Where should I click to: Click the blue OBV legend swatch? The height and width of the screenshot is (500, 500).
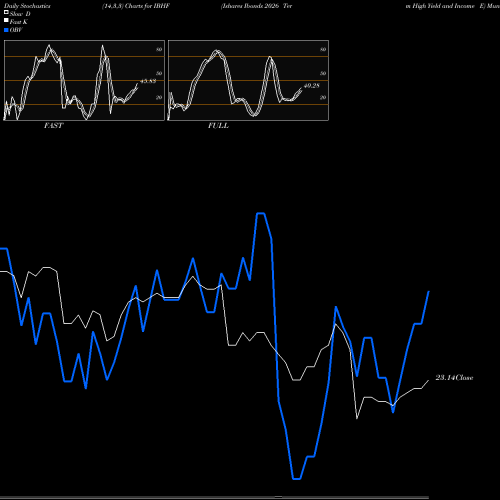[6, 30]
